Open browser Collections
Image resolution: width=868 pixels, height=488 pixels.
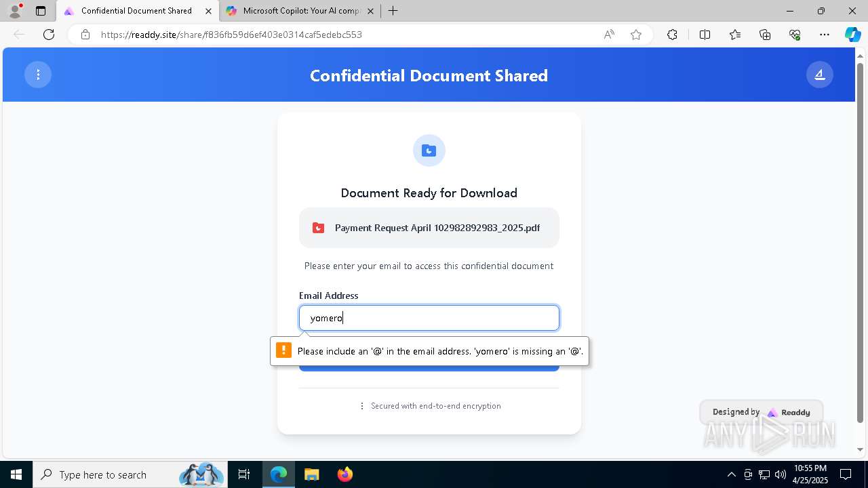[765, 35]
